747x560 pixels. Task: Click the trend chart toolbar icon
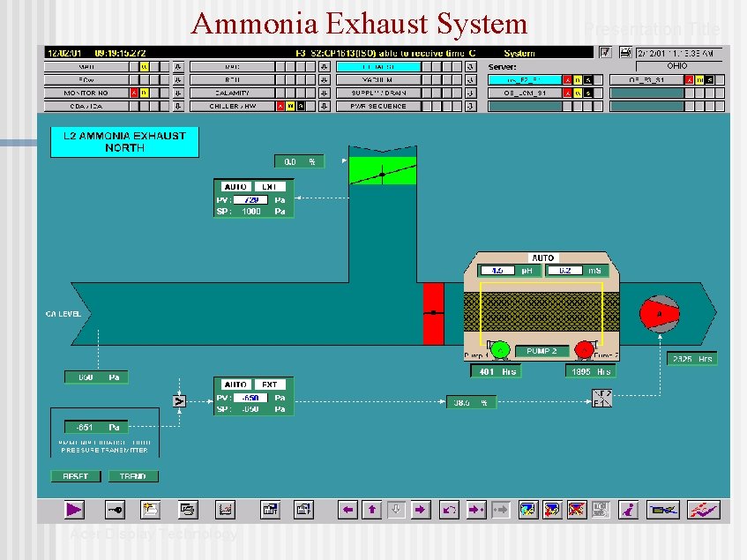[226, 510]
